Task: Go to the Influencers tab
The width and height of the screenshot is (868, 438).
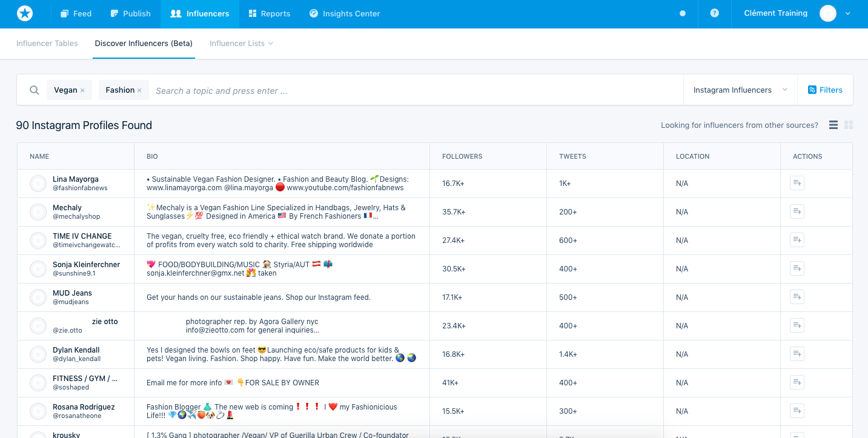Action: (200, 13)
